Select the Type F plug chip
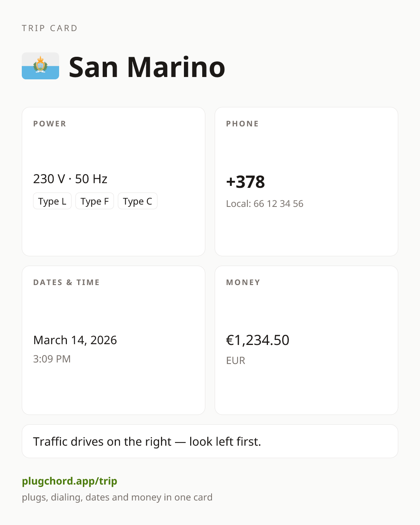The width and height of the screenshot is (420, 525). pos(94,201)
